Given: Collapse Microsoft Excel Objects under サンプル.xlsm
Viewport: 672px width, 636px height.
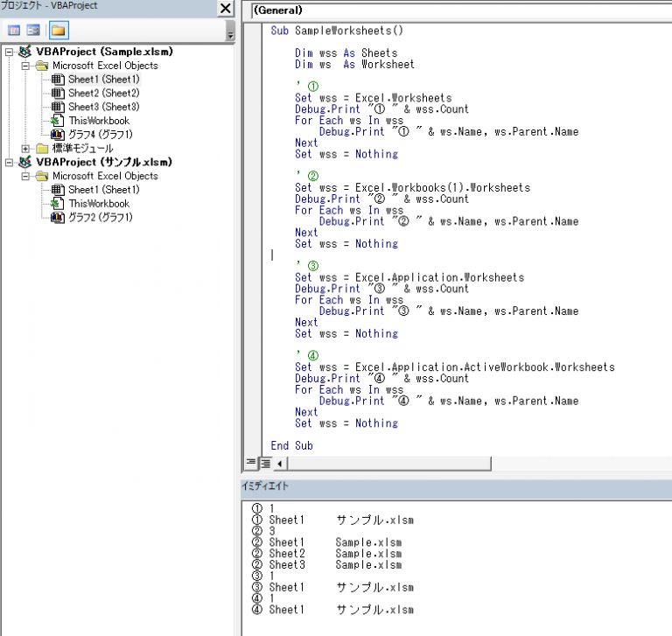Looking at the screenshot, I should pos(25,176).
